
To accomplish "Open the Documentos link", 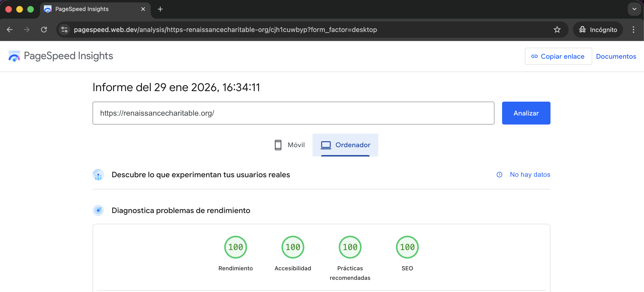I will pos(616,56).
